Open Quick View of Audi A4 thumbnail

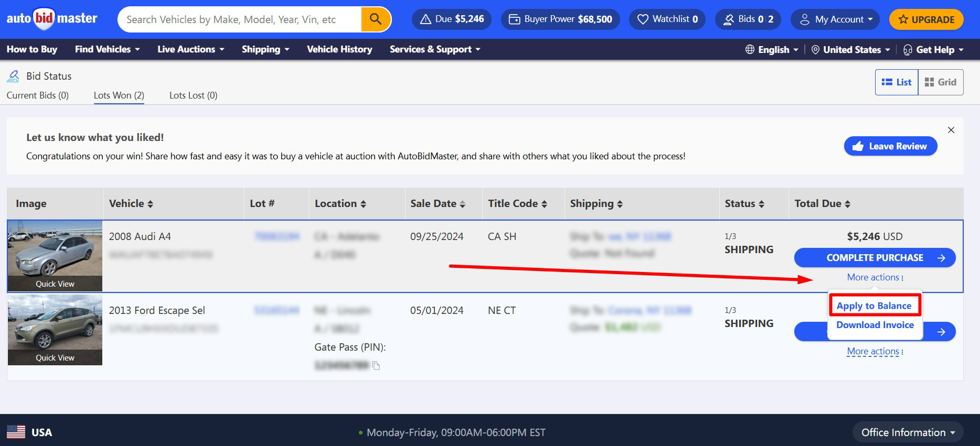(x=55, y=284)
